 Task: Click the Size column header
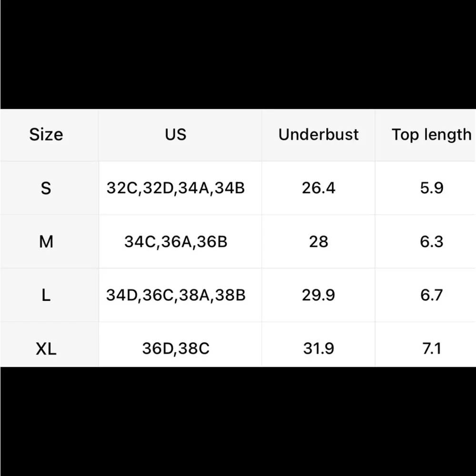(x=46, y=135)
